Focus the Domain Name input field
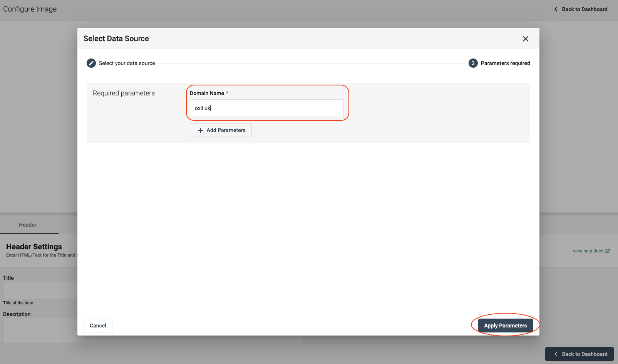 pyautogui.click(x=266, y=108)
